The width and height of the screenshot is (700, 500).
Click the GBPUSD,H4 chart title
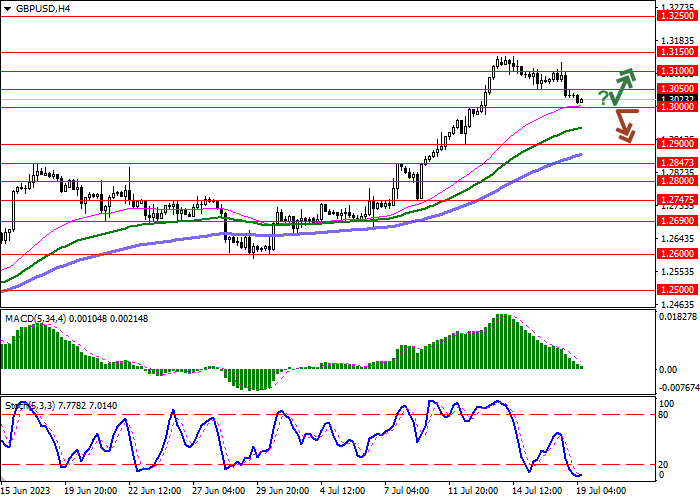[43, 9]
